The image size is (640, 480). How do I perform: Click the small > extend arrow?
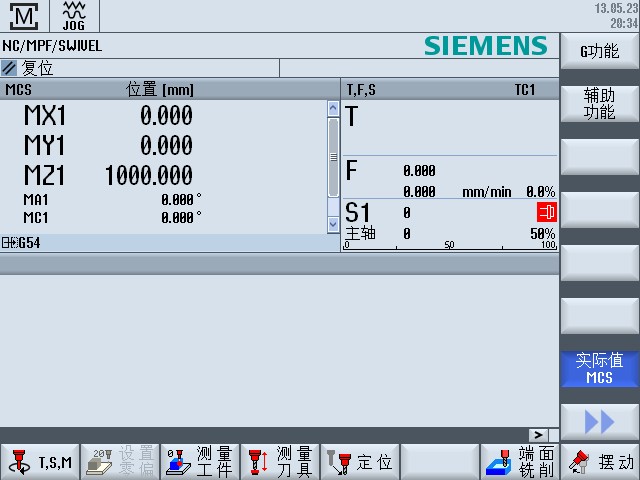coord(539,435)
